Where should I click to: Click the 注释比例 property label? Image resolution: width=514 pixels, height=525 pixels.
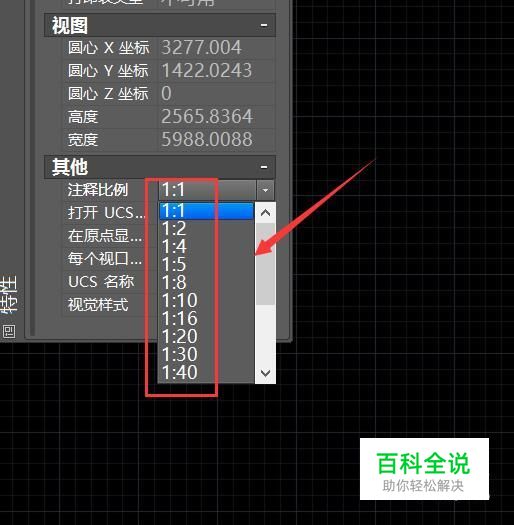[x=97, y=190]
